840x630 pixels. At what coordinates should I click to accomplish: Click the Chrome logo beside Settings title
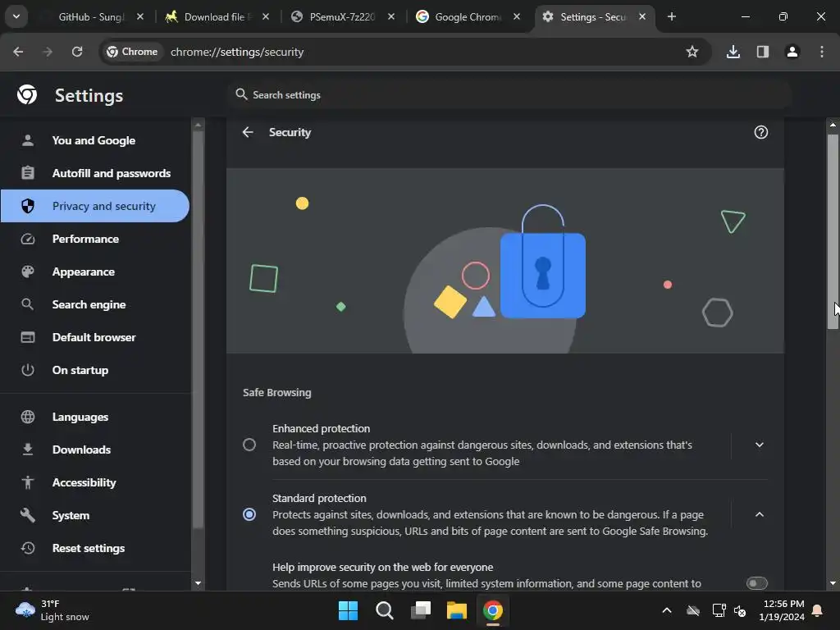point(27,95)
